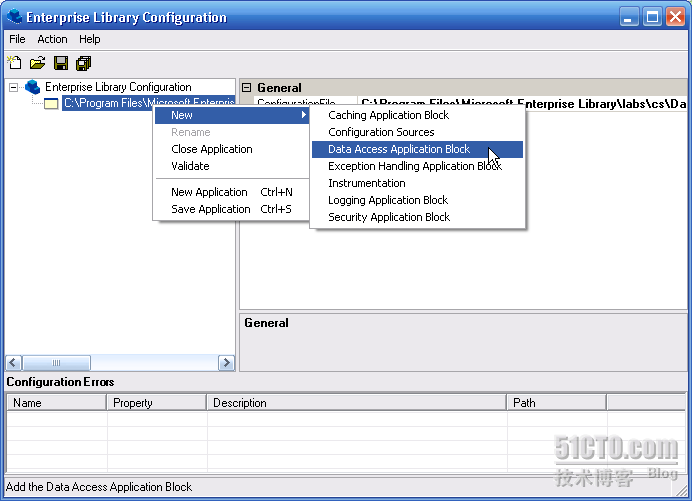This screenshot has height=501, width=692.
Task: Select Caching Application Block
Action: tap(417, 115)
